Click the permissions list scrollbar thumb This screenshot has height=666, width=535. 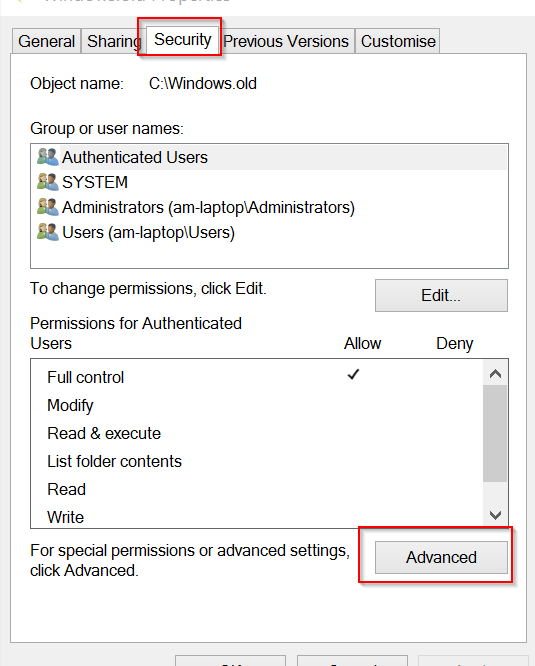tap(495, 434)
